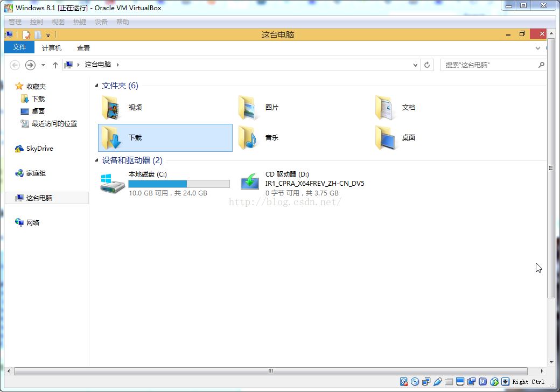Open the VirtualBox 视图 menu

point(58,22)
